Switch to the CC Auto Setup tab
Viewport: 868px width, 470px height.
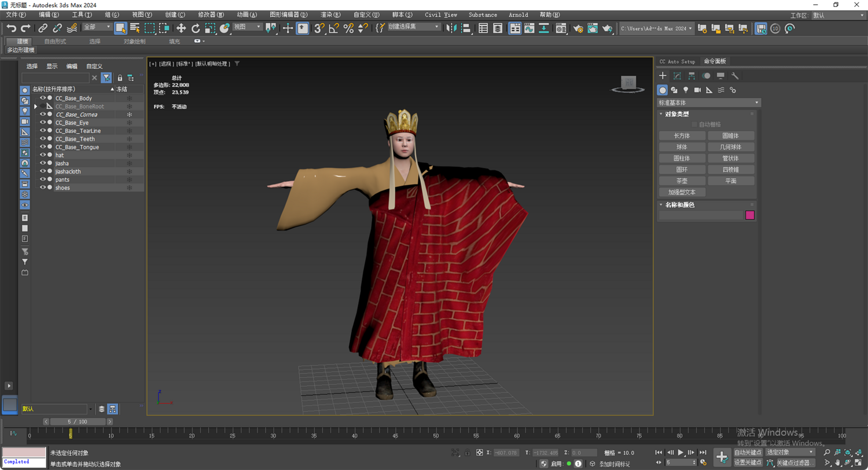tap(677, 61)
